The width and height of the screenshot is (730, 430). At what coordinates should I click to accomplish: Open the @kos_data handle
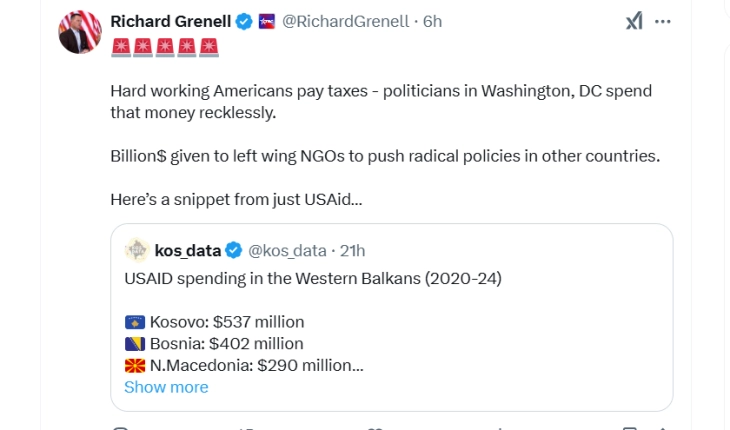[x=287, y=250]
